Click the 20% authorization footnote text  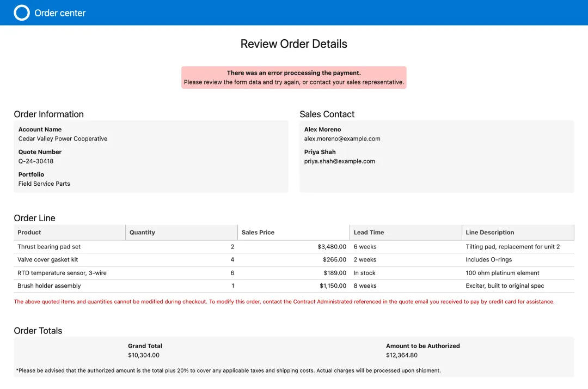228,370
